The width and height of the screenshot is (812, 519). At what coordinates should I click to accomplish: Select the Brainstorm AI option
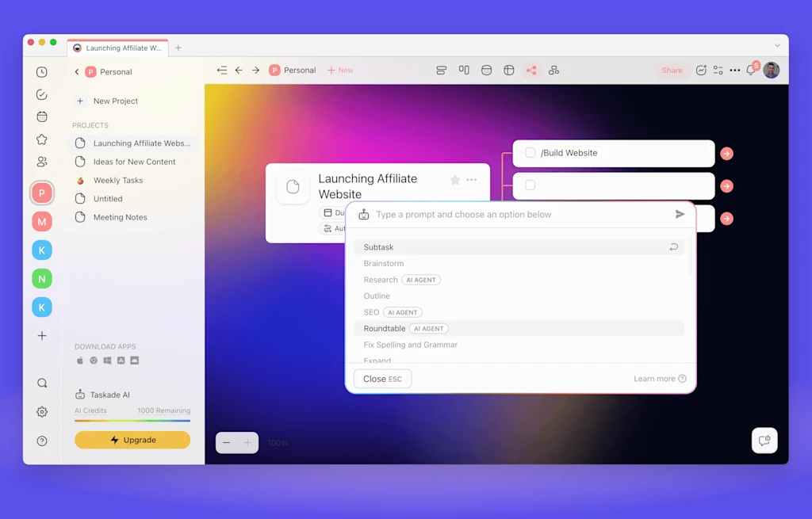(519, 263)
